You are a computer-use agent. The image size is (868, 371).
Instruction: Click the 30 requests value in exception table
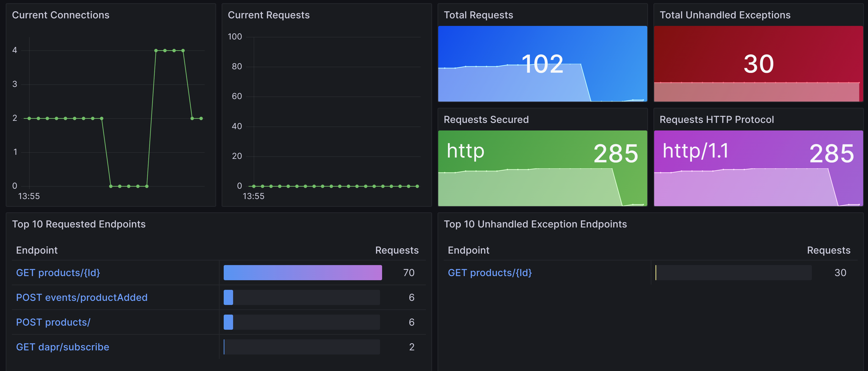click(840, 273)
